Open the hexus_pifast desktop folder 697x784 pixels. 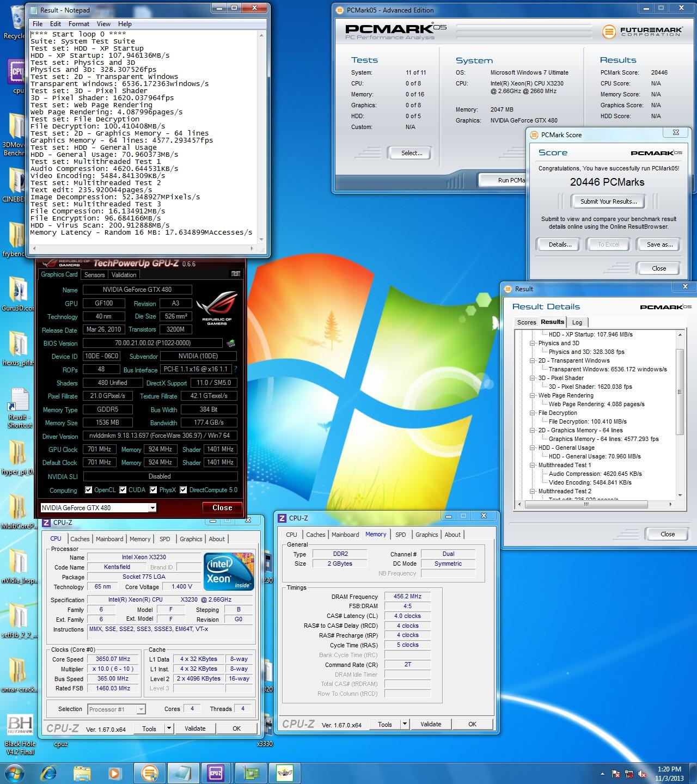pos(17,348)
